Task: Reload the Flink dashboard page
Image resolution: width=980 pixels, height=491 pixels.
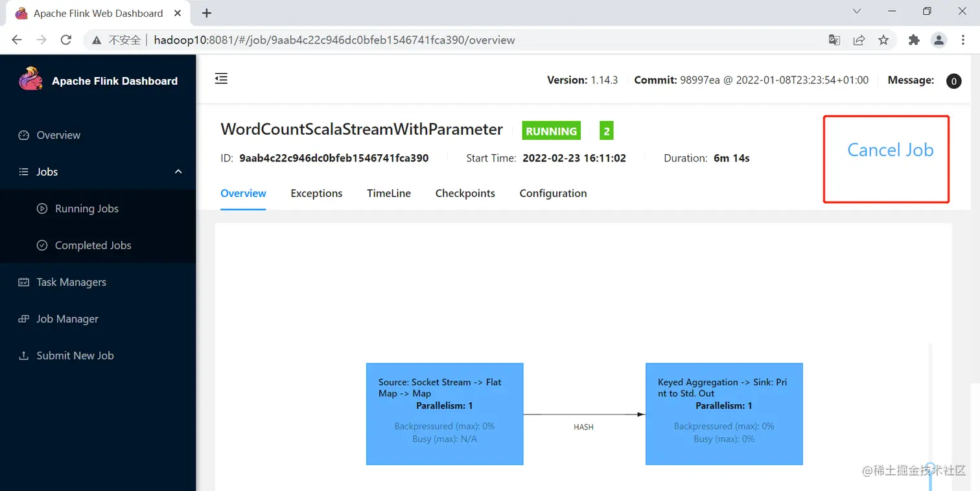Action: 65,40
